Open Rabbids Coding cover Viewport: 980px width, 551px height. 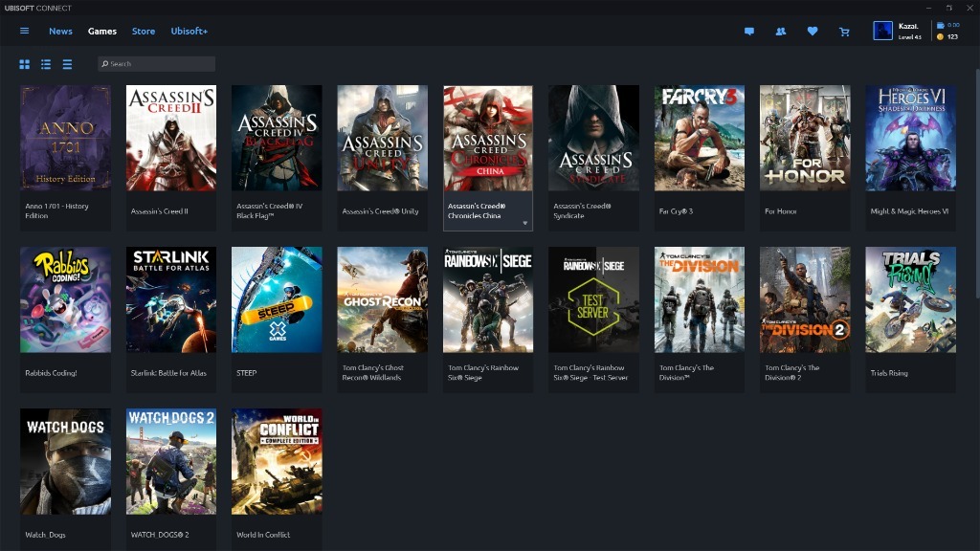(x=66, y=299)
